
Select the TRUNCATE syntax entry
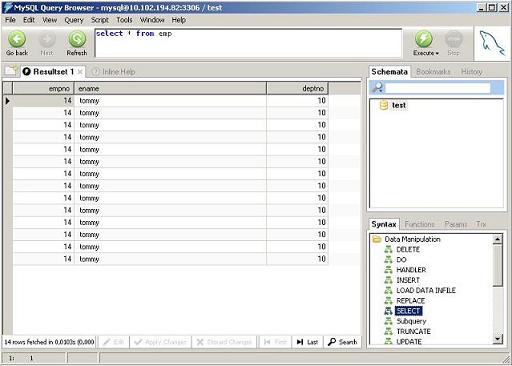click(413, 331)
